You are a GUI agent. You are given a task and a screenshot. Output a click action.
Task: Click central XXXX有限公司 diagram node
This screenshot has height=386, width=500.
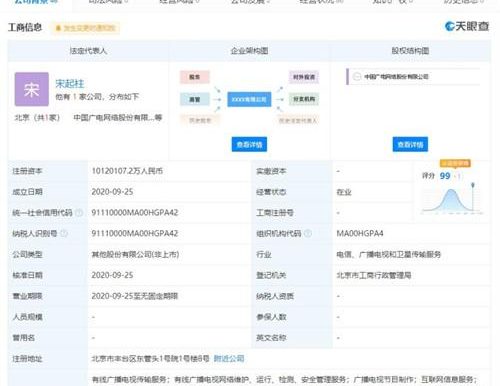point(249,99)
